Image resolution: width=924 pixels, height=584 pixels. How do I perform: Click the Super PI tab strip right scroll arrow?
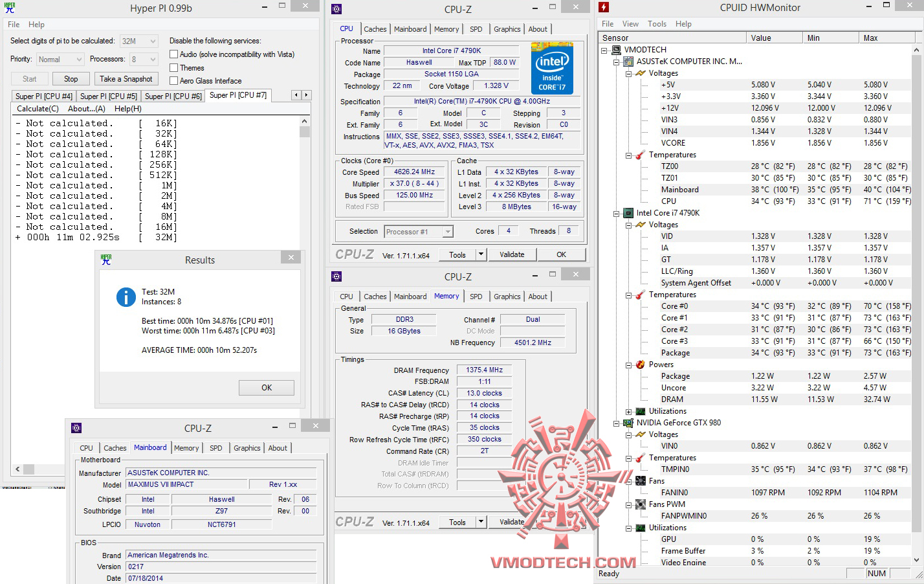click(306, 95)
